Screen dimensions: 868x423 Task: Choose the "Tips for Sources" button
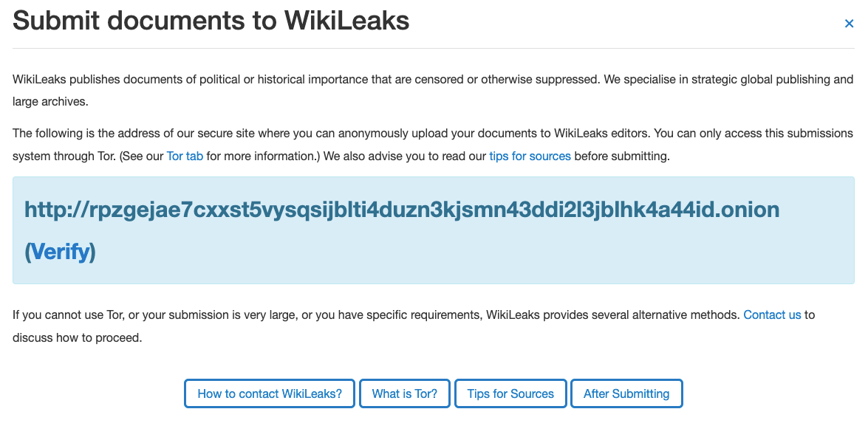(510, 393)
